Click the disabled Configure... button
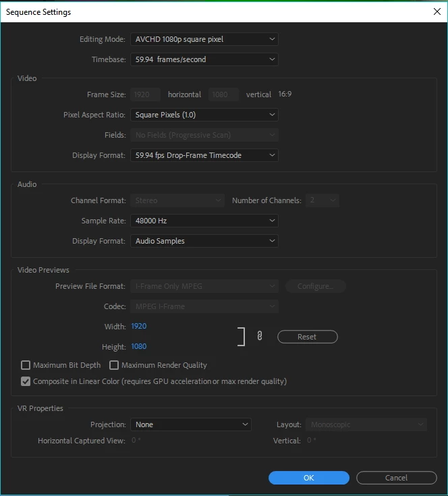Screen dimensions: 448x496 click(x=316, y=286)
